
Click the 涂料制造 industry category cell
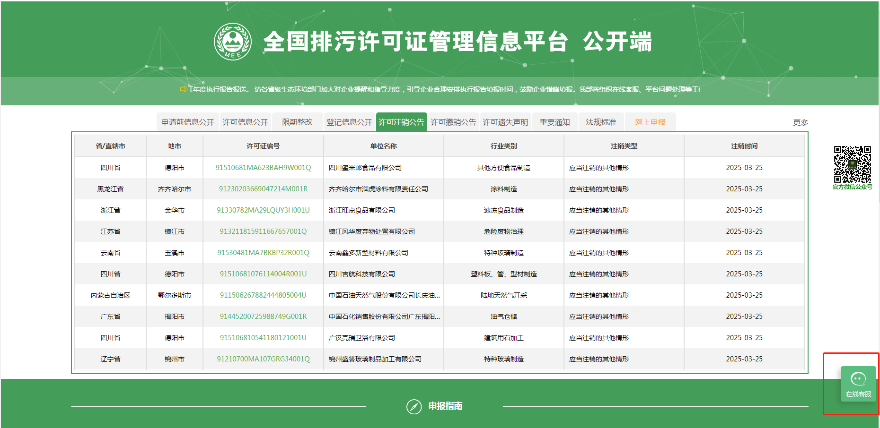click(503, 189)
